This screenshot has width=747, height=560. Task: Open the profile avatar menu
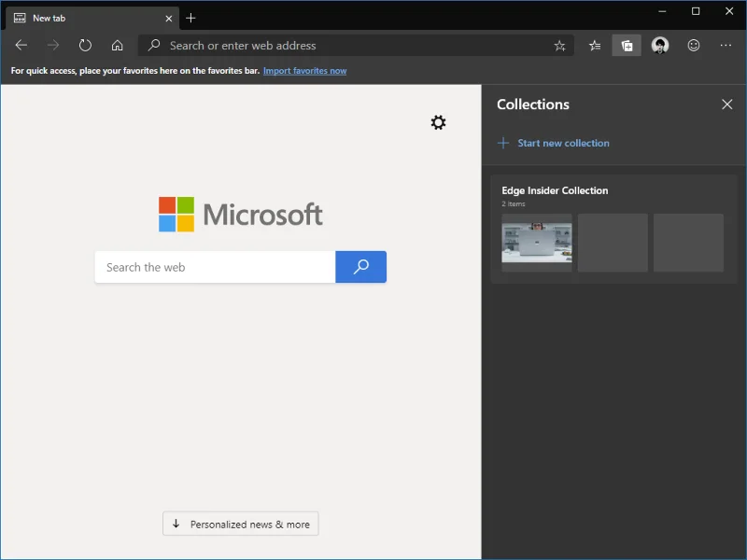[660, 45]
